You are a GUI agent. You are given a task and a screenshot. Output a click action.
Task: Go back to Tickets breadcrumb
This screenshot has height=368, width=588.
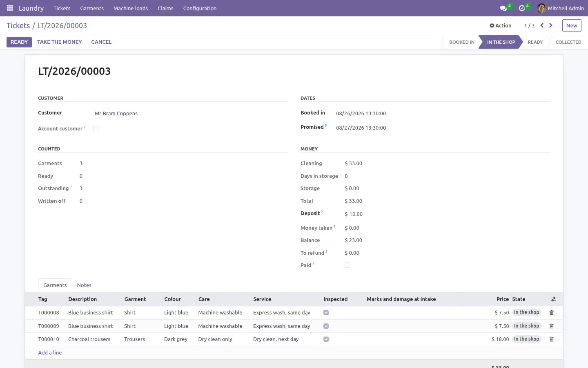[18, 26]
